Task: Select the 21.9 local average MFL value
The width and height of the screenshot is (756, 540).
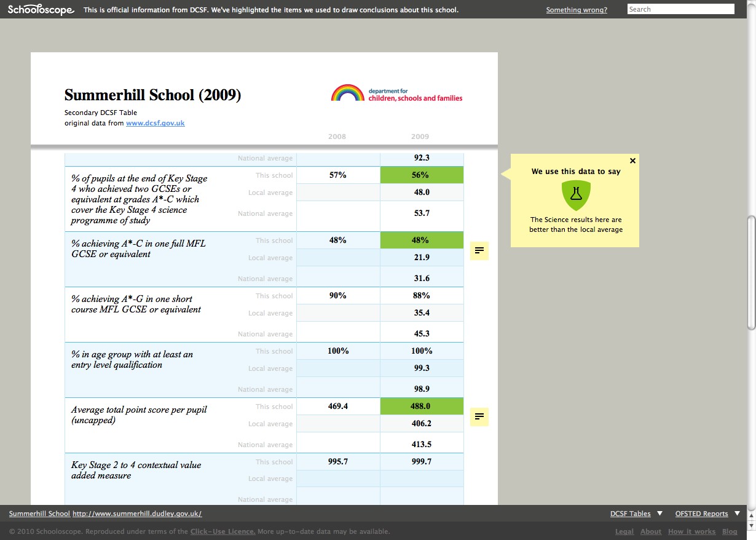Action: click(422, 257)
